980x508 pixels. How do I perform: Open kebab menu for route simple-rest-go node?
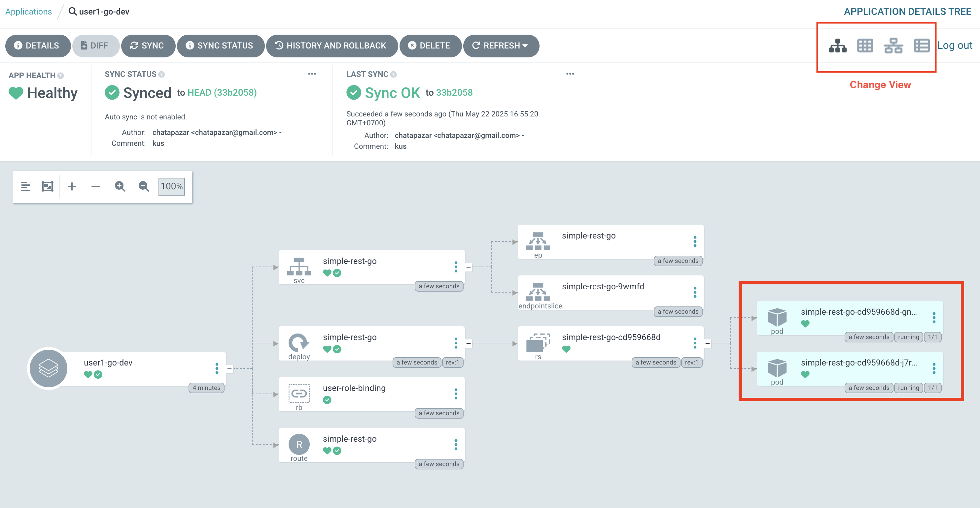[x=456, y=445]
